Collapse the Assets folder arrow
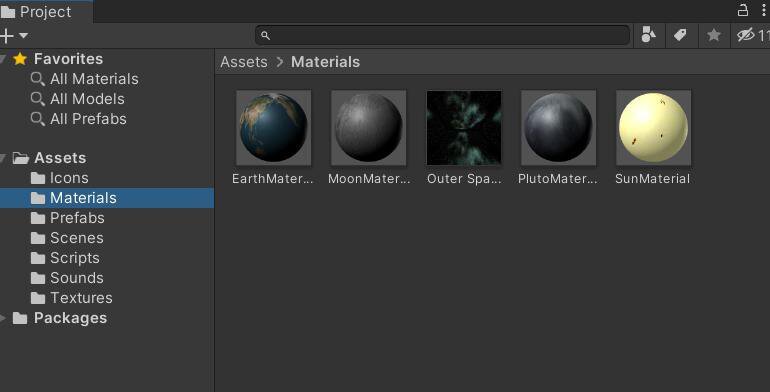The image size is (770, 392). pos(3,158)
